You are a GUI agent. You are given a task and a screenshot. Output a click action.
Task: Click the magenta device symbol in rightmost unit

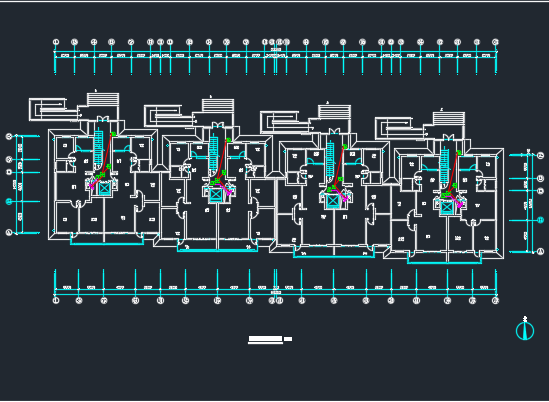(459, 204)
